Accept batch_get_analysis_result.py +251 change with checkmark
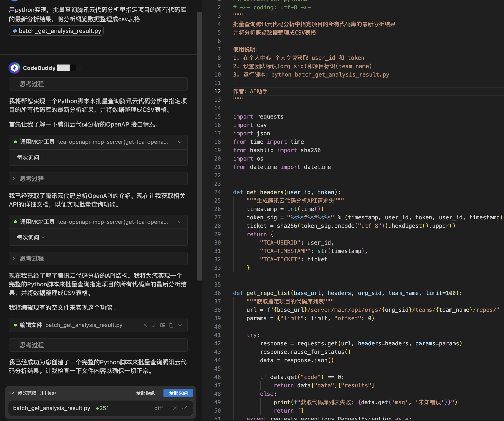The height and width of the screenshot is (421, 504). 185,408
